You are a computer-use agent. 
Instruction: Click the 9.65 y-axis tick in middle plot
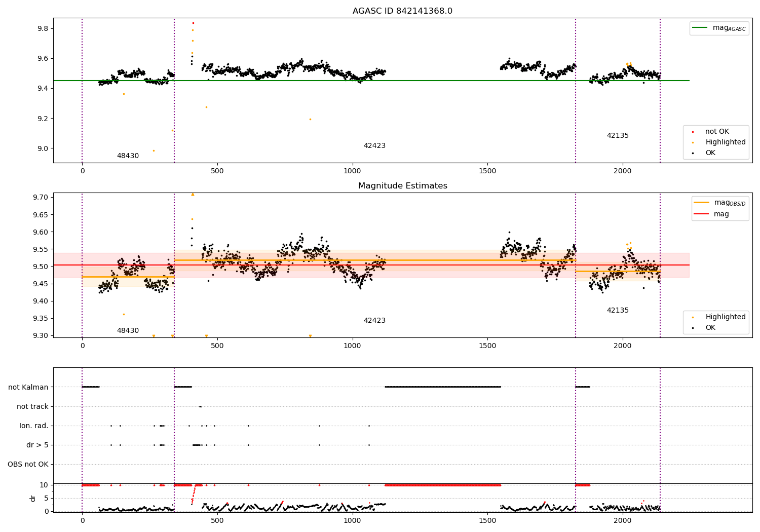coord(40,215)
